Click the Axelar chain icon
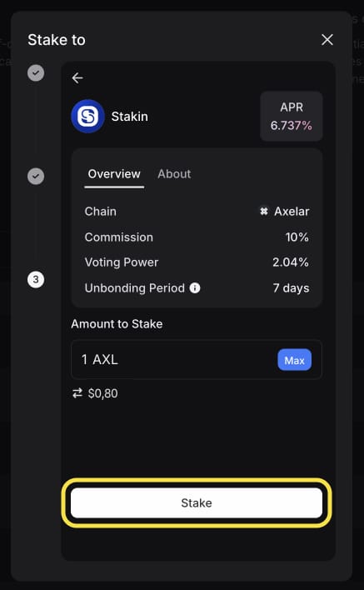364x590 pixels. tap(264, 211)
